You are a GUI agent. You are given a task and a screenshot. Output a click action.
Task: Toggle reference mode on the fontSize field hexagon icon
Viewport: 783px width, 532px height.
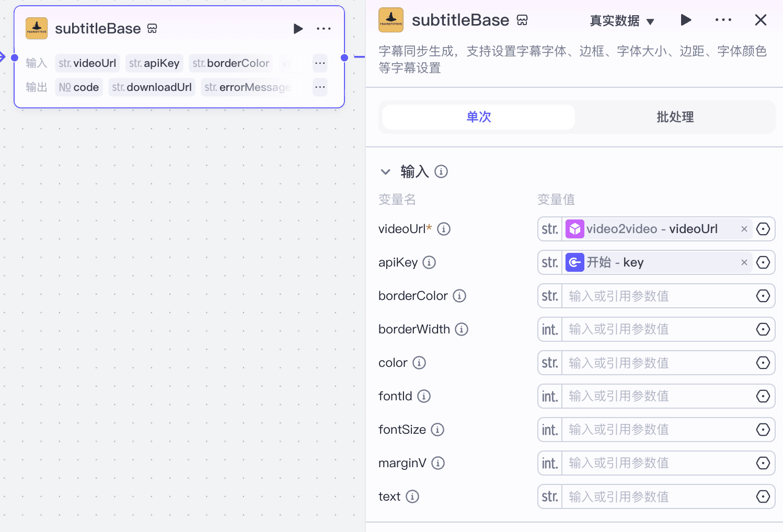[763, 430]
